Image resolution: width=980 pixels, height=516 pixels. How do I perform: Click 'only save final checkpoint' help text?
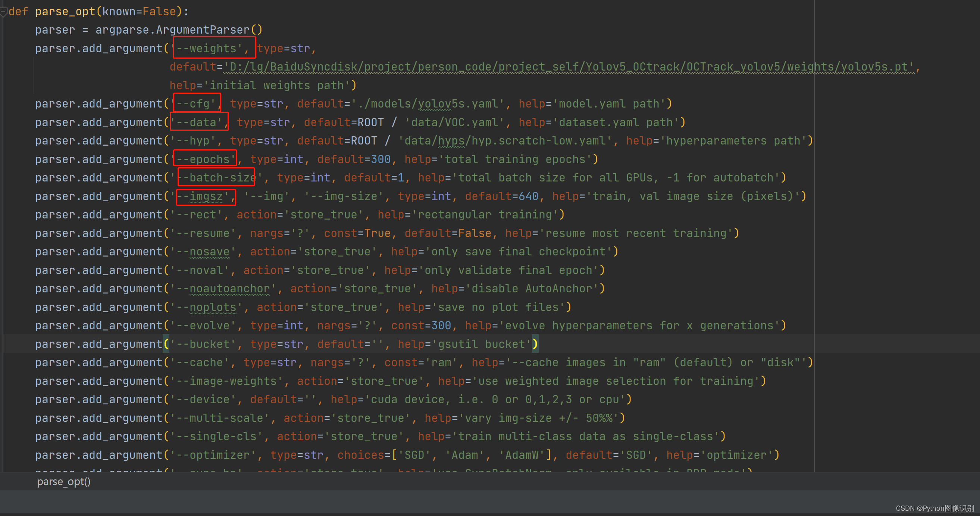click(519, 251)
